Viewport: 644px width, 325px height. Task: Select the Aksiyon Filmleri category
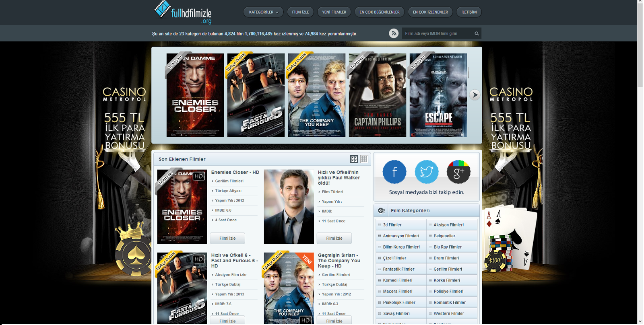452,225
